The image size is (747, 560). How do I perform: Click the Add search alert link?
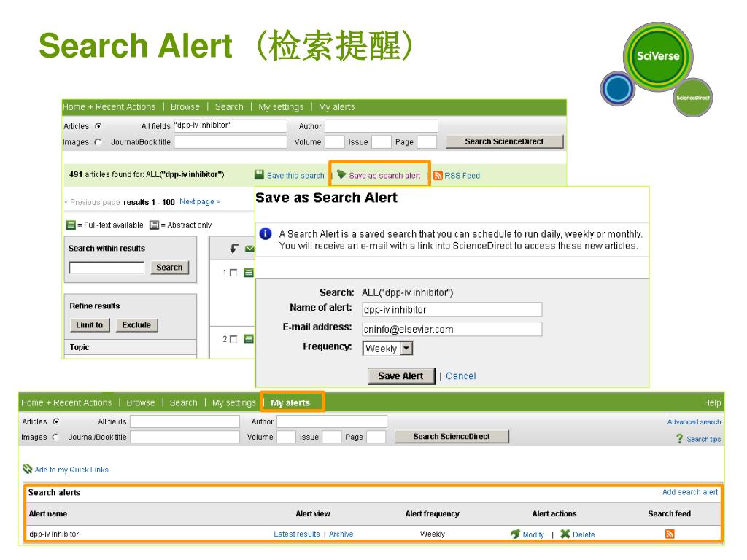[x=690, y=492]
